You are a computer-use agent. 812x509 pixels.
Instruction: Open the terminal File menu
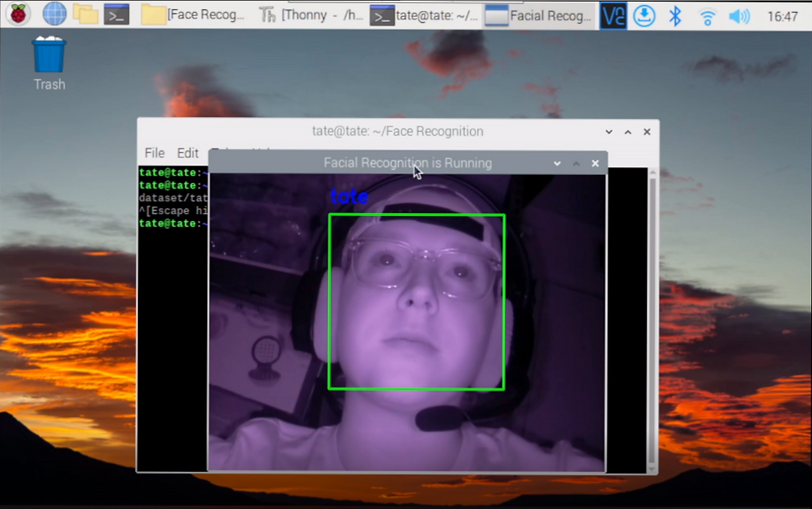pyautogui.click(x=154, y=153)
